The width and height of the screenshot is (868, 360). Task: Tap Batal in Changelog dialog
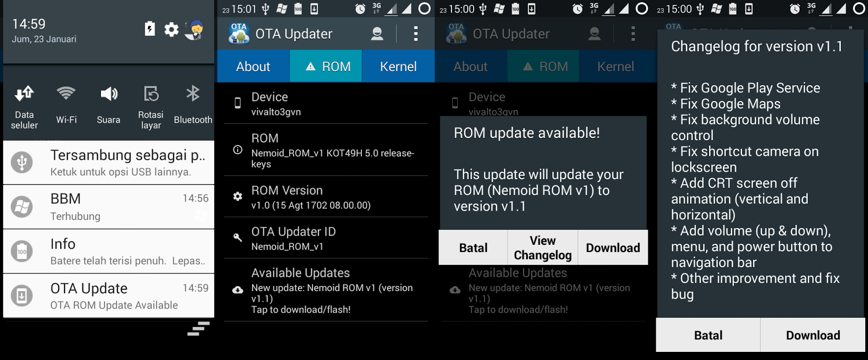coord(708,335)
